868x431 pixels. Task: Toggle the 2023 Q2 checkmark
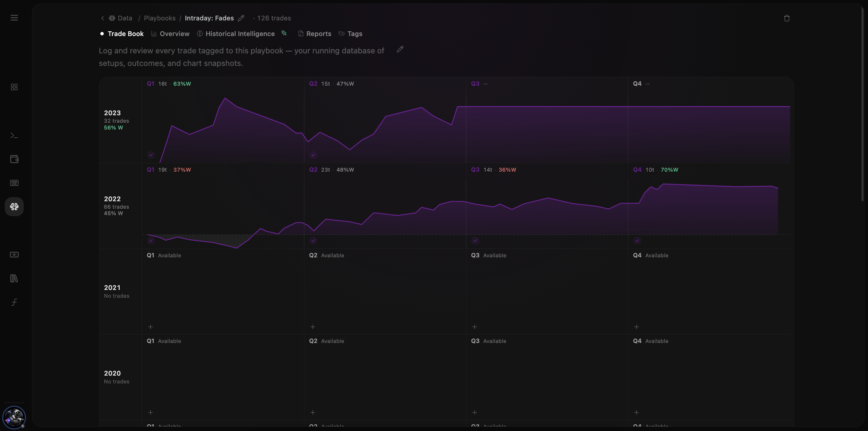pyautogui.click(x=313, y=155)
